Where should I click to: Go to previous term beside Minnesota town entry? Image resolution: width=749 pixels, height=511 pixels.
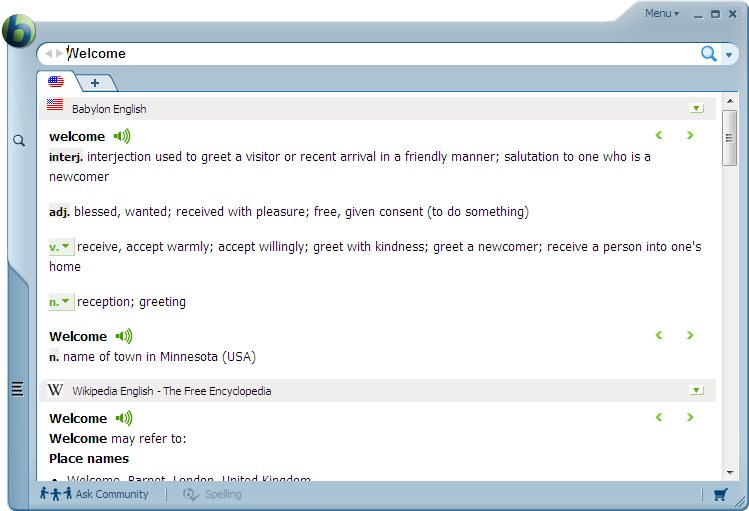pyautogui.click(x=659, y=335)
